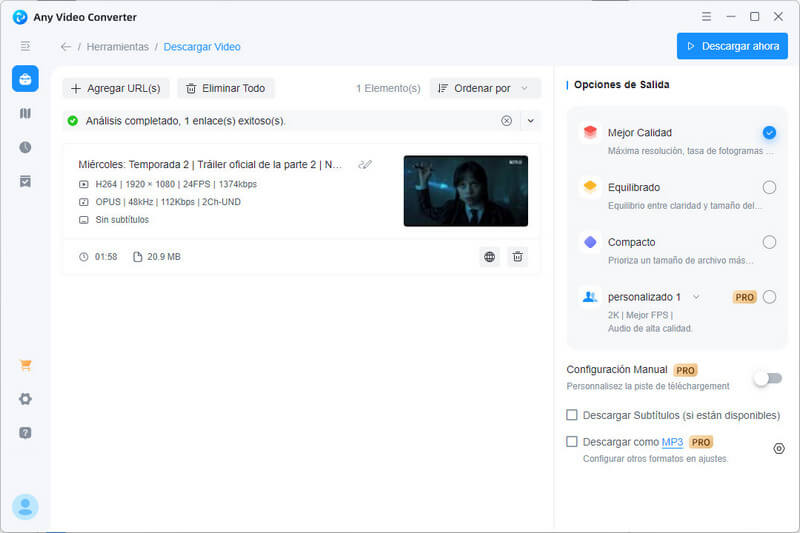Click the MP3 format settings gear icon
The image size is (800, 533).
[x=779, y=448]
